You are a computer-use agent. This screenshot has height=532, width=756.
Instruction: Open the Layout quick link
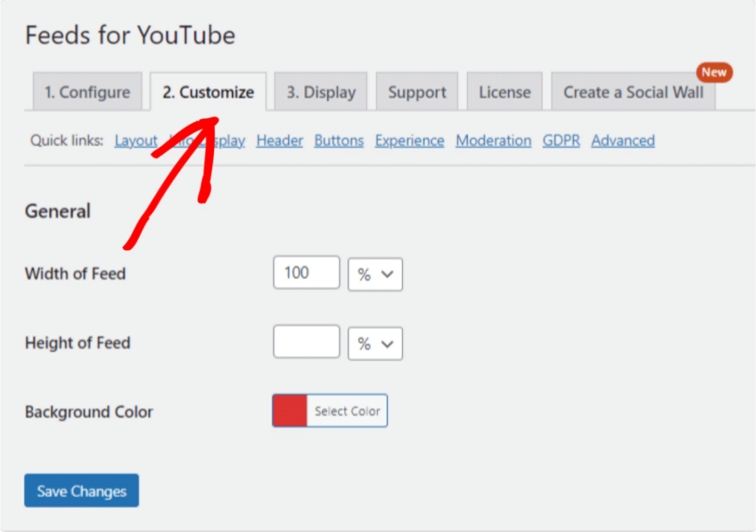(136, 140)
